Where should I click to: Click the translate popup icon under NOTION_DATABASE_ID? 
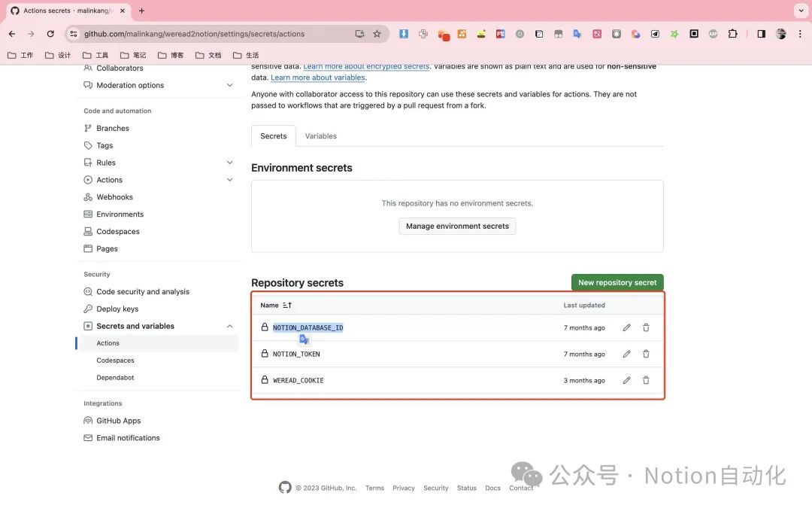tap(304, 339)
